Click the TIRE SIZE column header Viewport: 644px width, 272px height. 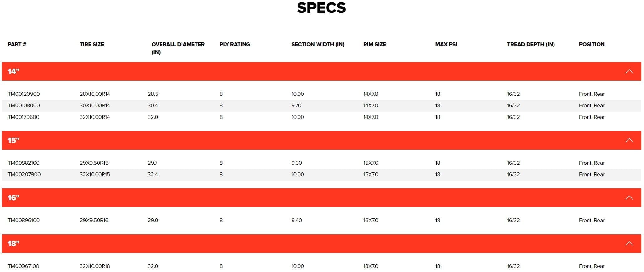point(92,44)
